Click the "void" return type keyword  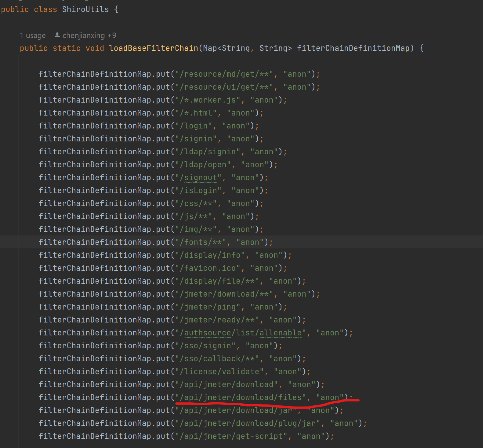pos(95,48)
